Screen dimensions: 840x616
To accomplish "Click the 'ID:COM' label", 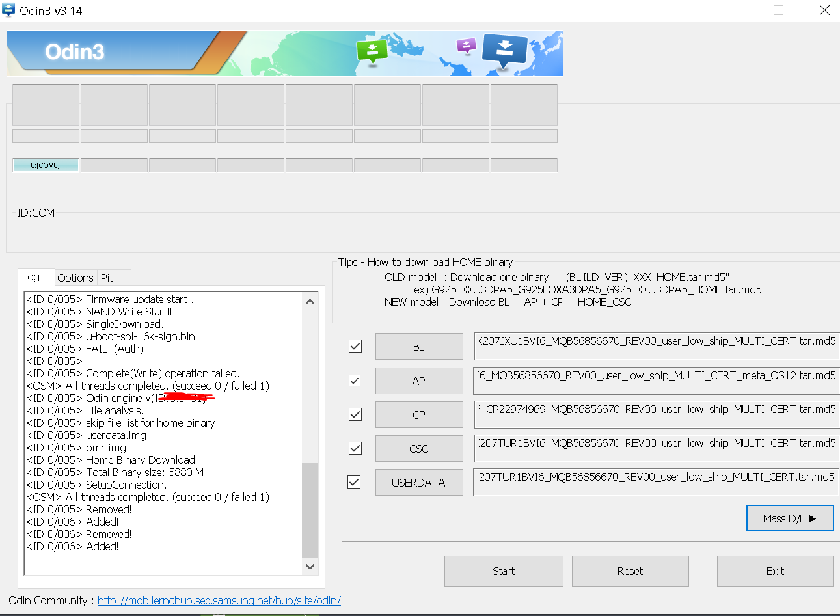I will [x=36, y=213].
